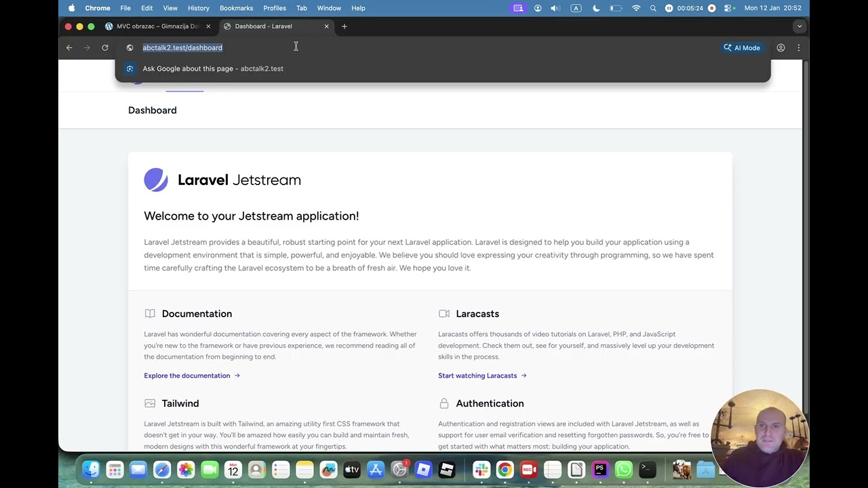
Task: Click the address bar URL field
Action: pyautogui.click(x=420, y=47)
